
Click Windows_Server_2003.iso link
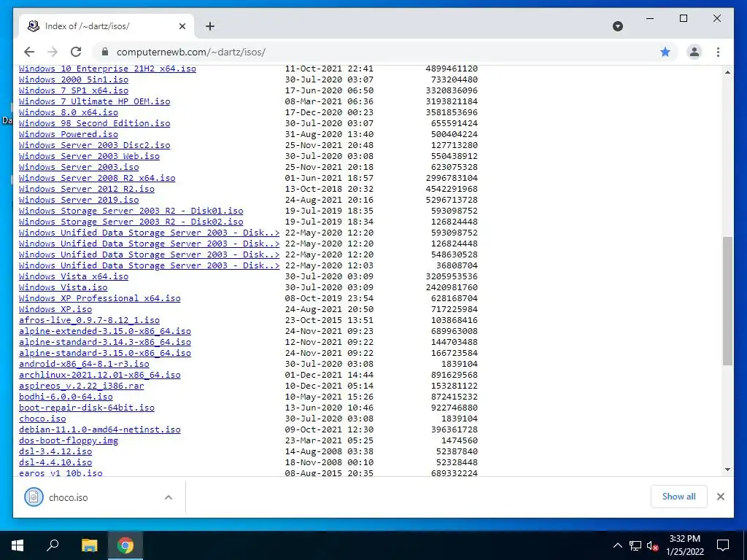(x=79, y=167)
